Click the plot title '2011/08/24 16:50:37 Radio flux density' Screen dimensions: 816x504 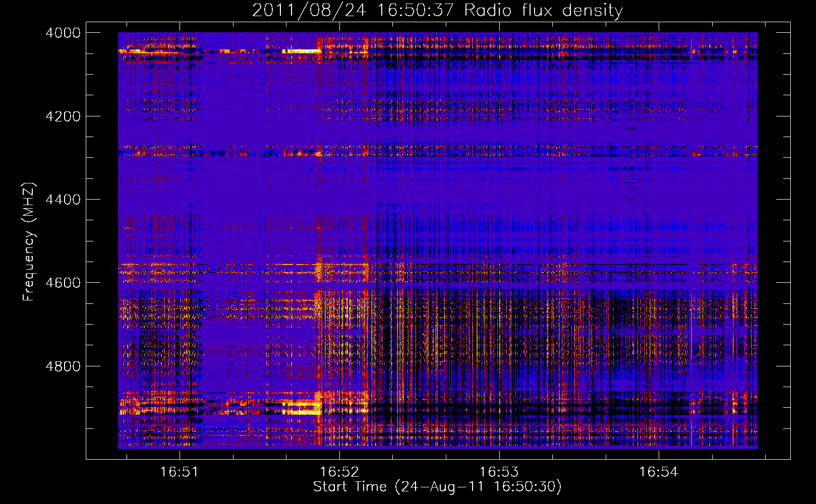point(437,11)
